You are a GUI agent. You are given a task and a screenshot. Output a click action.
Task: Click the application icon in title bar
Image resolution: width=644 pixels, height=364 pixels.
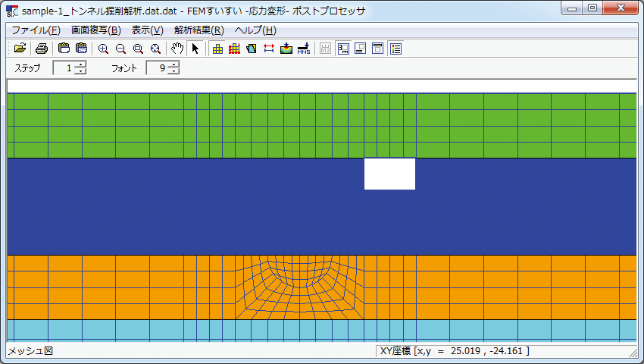click(12, 11)
